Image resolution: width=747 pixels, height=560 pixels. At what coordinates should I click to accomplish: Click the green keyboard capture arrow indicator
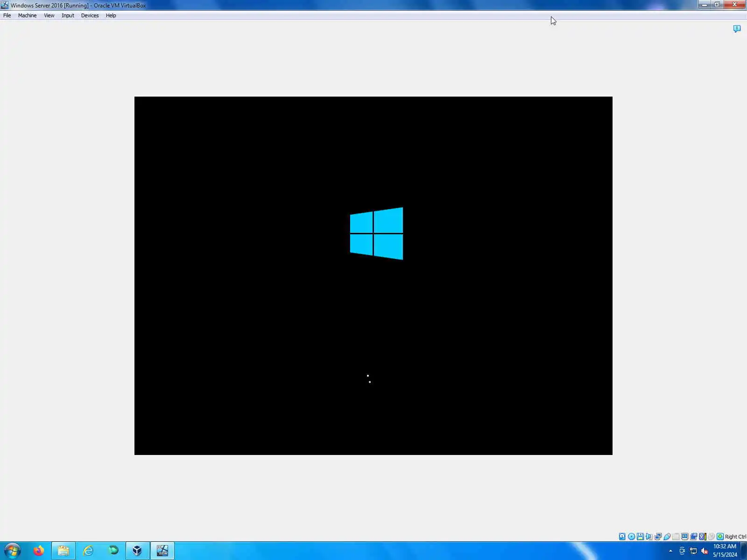720,537
